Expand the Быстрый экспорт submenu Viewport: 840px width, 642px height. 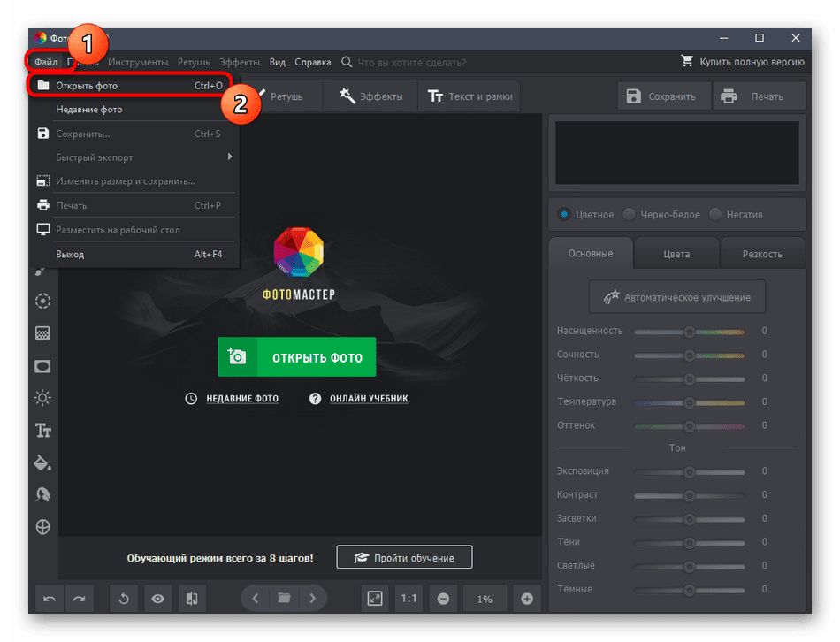(x=134, y=157)
